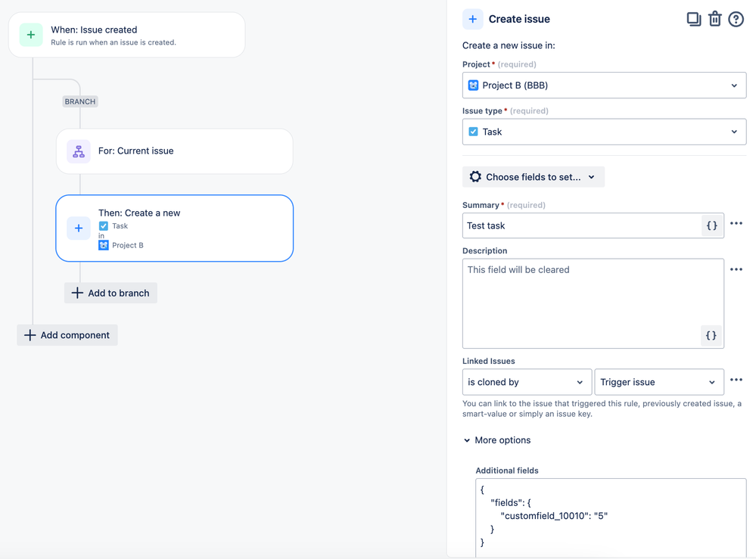Click the duplicate component icon
Image resolution: width=756 pixels, height=559 pixels.
point(693,19)
